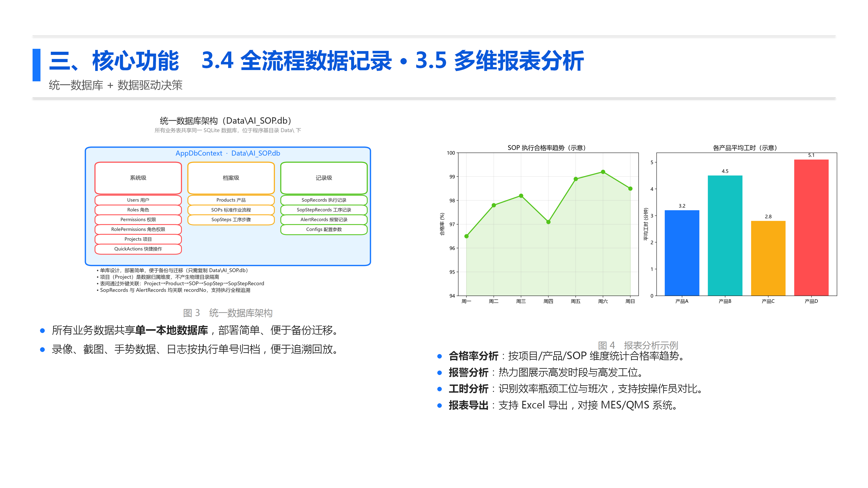868x488 pixels.
Task: Click the bold text '单一本地数据库'
Action: (172, 330)
